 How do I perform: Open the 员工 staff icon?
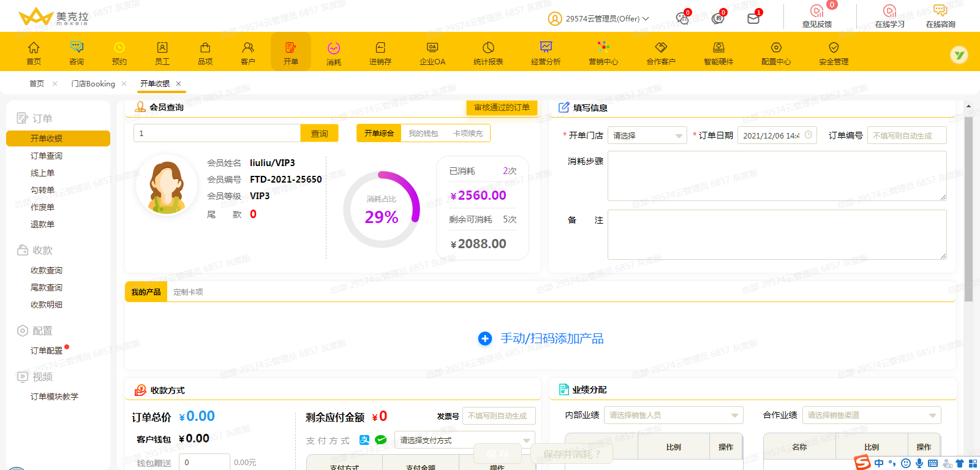pos(162,48)
